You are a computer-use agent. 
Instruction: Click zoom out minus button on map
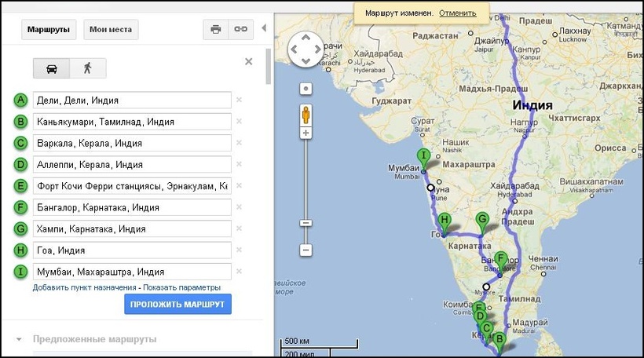tap(306, 250)
